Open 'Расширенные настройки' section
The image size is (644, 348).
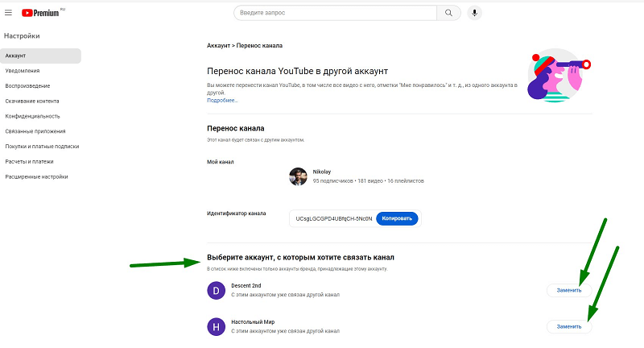[x=36, y=176]
